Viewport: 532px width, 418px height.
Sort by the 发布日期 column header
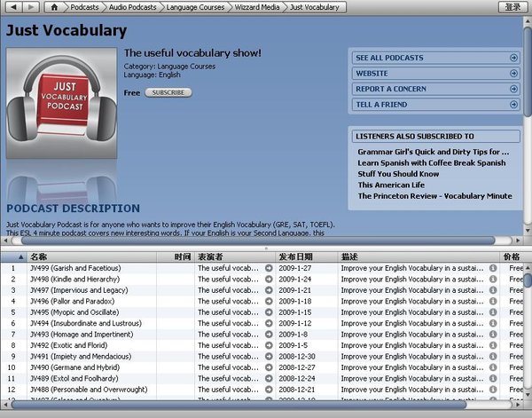[307, 257]
